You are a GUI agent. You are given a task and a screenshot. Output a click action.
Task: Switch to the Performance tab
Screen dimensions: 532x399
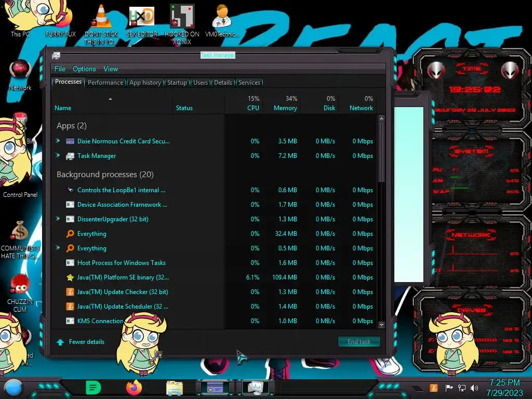[x=105, y=83]
